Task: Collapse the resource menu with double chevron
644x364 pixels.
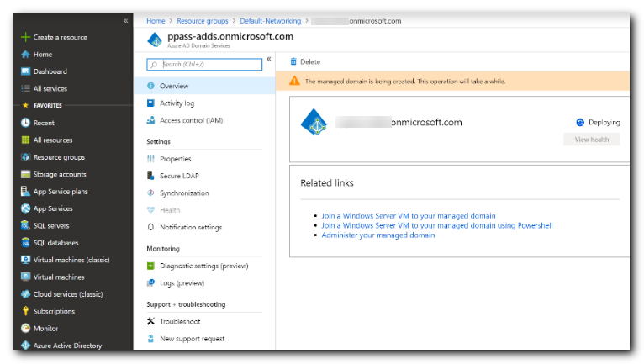Action: 269,59
